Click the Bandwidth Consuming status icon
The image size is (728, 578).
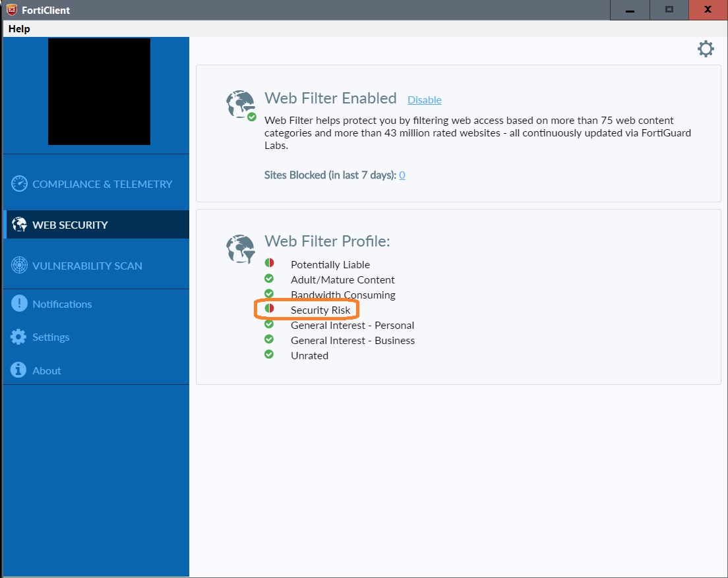269,294
